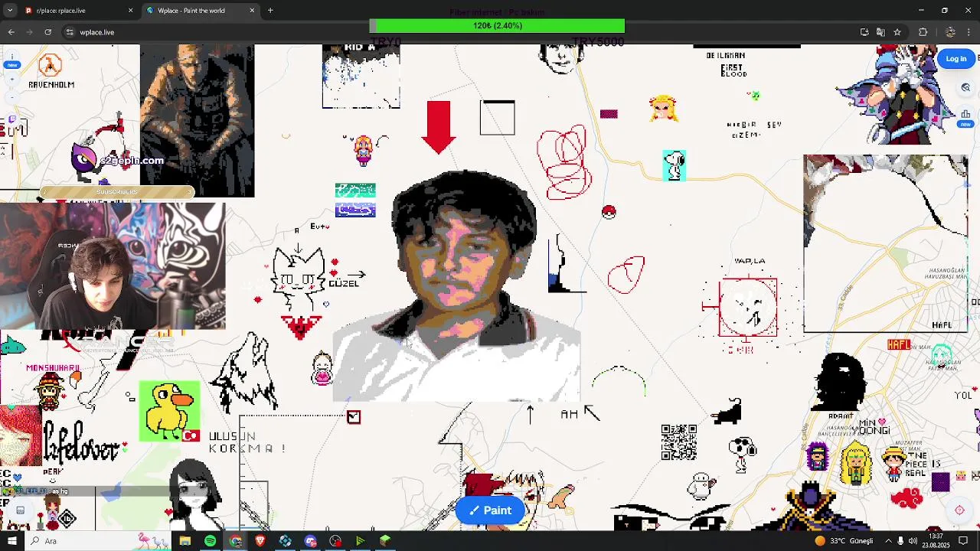This screenshot has height=551, width=980.
Task: Center map on my location
Action: coord(959,510)
